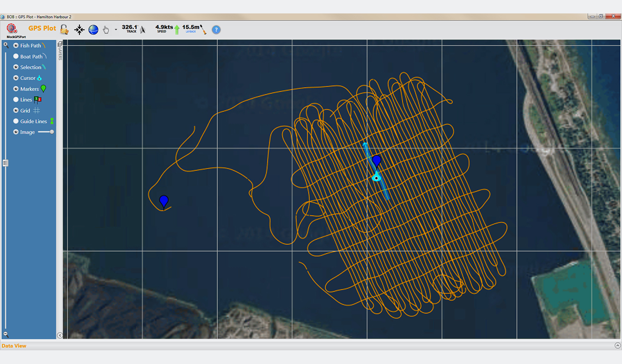Click the globe map view icon
Screen dimensions: 622x364
(92, 29)
